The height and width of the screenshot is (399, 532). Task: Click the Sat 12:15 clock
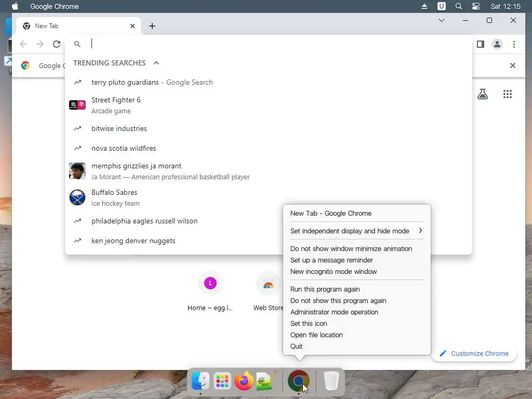(x=505, y=6)
